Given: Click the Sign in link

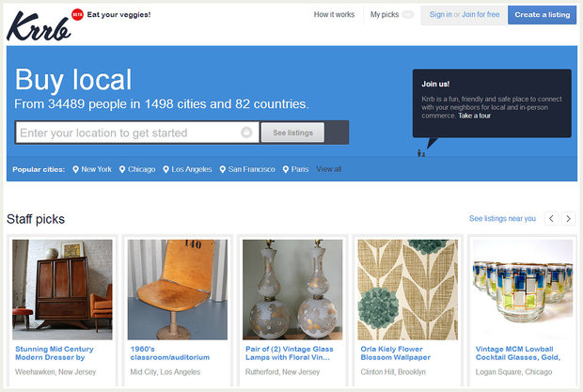Looking at the screenshot, I should coord(440,15).
